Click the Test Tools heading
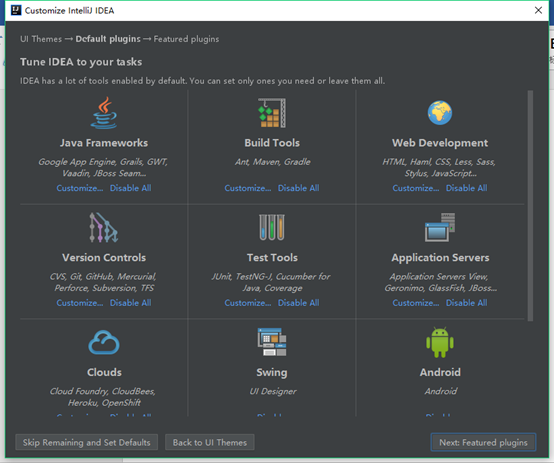 click(x=272, y=257)
